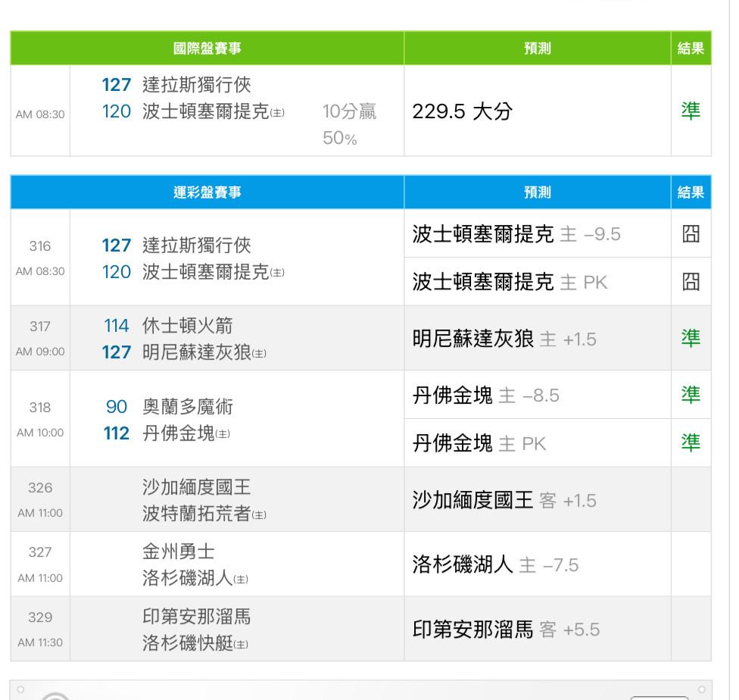The width and height of the screenshot is (739, 700).
Task: Click game number 316
Action: coord(40,245)
